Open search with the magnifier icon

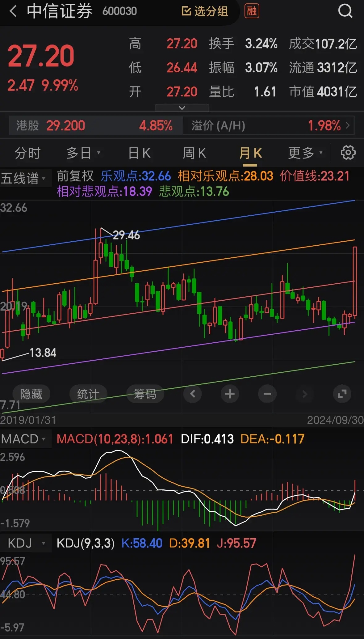pyautogui.click(x=345, y=11)
